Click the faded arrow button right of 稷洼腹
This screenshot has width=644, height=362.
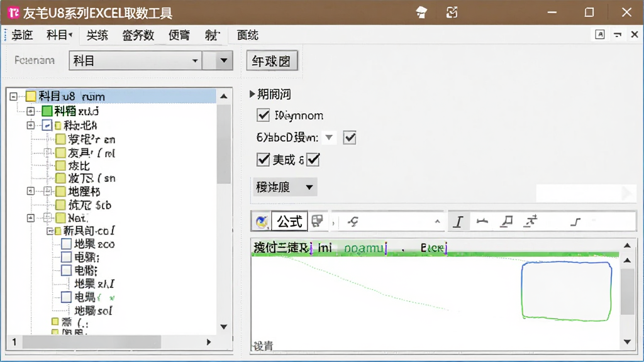[x=627, y=192]
